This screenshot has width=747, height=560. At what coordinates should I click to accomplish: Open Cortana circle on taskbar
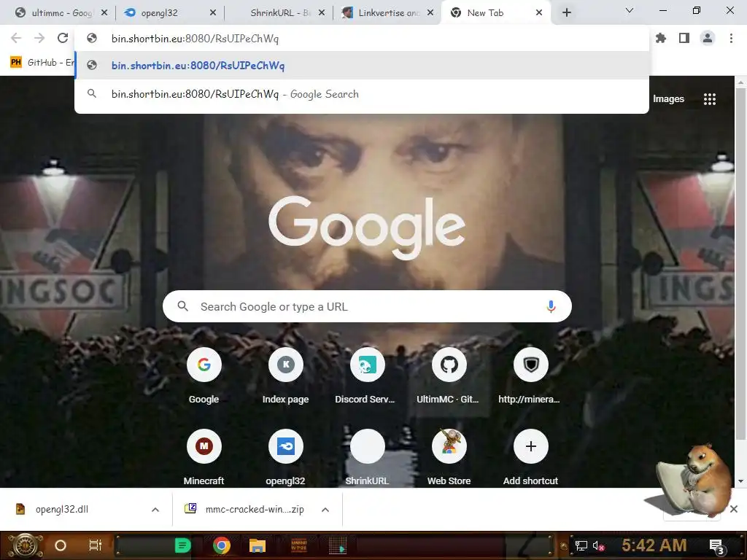61,545
